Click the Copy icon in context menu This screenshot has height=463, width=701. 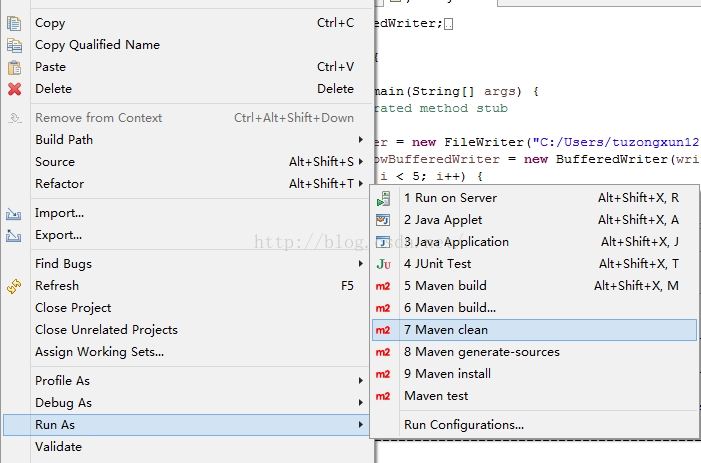14,23
